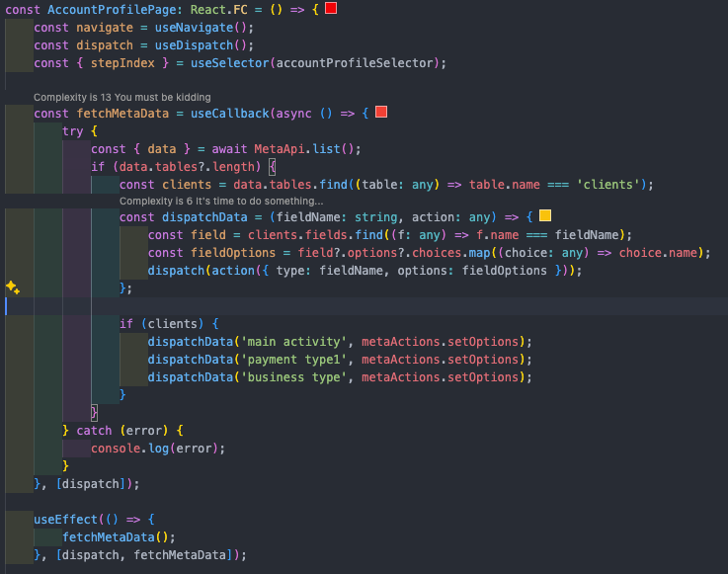728x574 pixels.
Task: Click the catch keyword
Action: point(94,431)
